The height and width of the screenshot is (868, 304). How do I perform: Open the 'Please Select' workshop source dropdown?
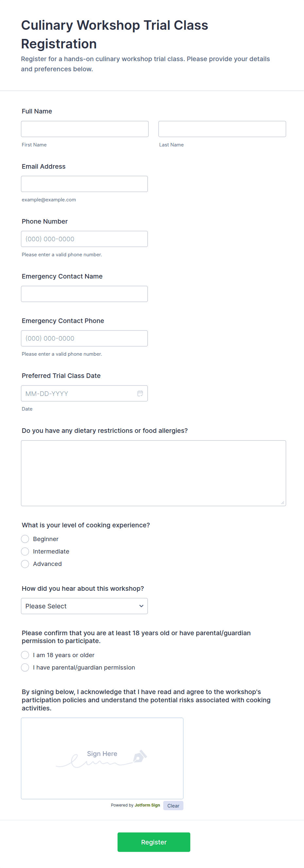[x=84, y=606]
